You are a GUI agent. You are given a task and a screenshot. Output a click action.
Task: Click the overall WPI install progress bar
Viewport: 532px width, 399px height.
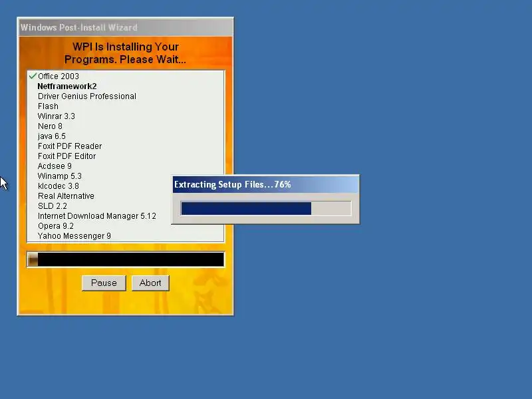point(126,259)
